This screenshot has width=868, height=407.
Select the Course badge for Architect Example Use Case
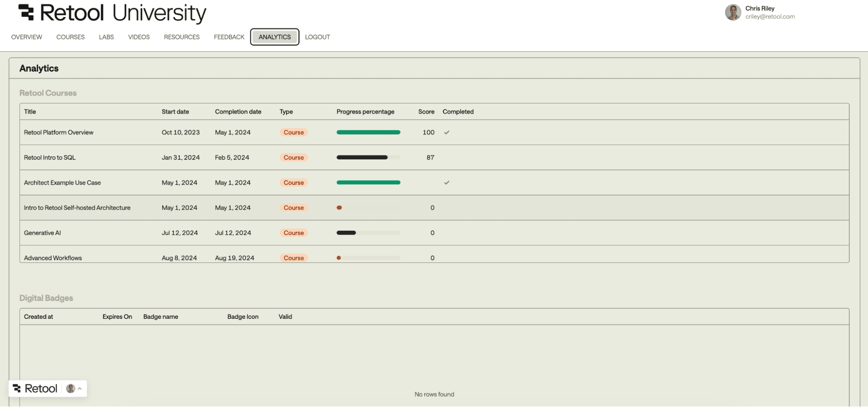[x=294, y=182]
